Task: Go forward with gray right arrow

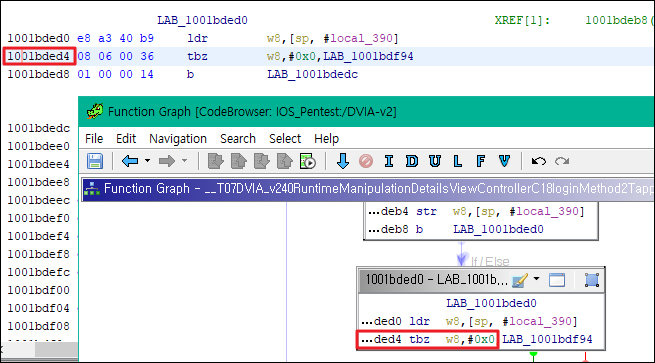Action: (167, 161)
